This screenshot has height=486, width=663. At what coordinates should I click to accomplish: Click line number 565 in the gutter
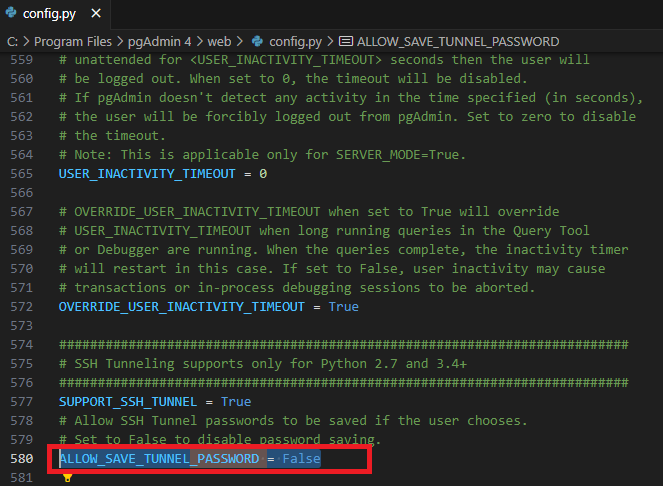click(x=20, y=173)
